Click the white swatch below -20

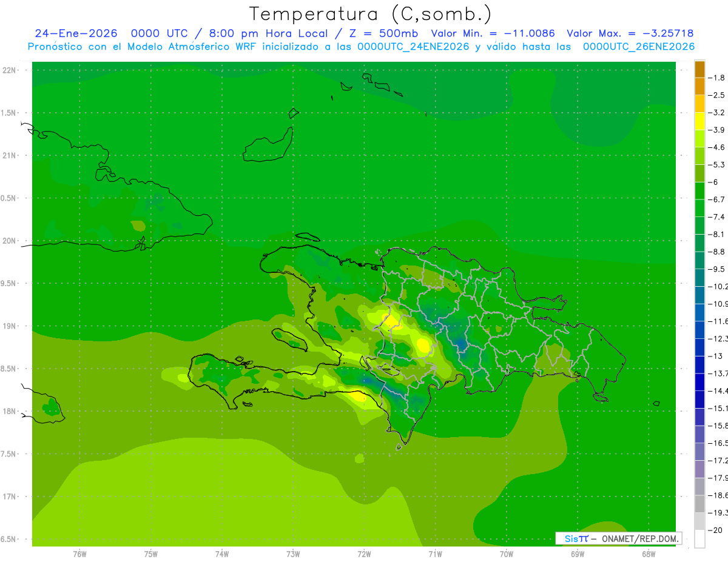[x=699, y=539]
